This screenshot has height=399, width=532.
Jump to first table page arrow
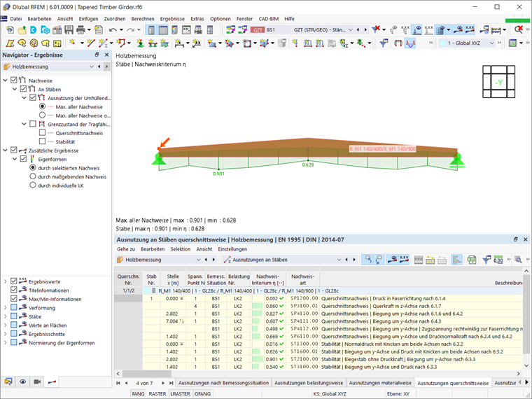coord(118,383)
